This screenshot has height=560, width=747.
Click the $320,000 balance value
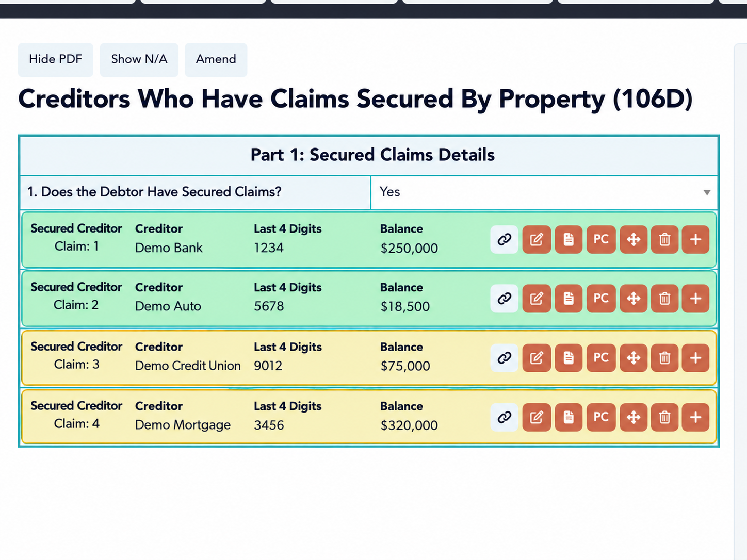[409, 425]
